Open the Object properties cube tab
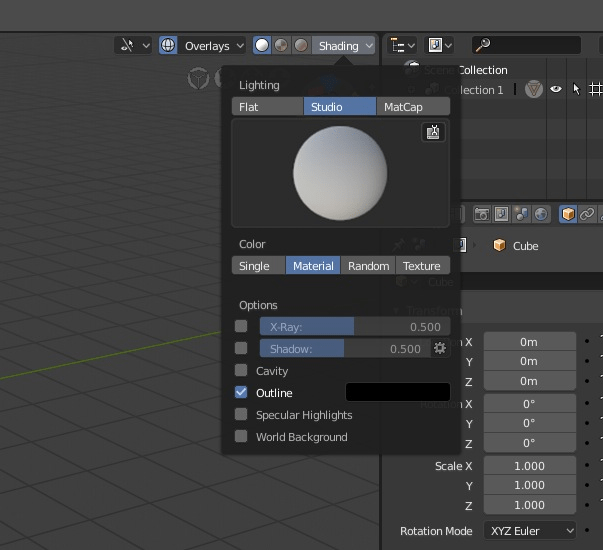Image resolution: width=603 pixels, height=550 pixels. 568,214
